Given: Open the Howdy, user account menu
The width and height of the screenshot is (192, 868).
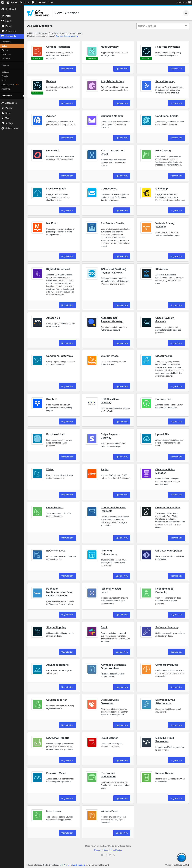Looking at the screenshot, I should [183, 2].
